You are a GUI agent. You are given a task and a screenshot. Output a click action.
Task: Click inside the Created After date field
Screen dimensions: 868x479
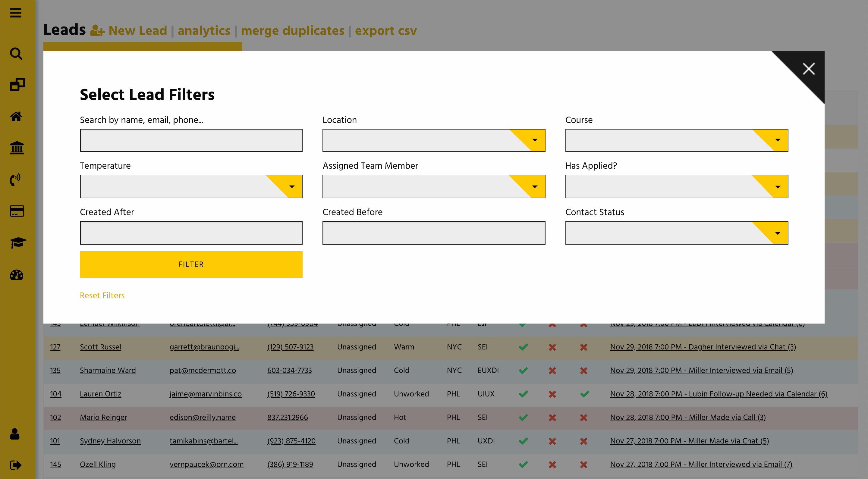point(191,233)
